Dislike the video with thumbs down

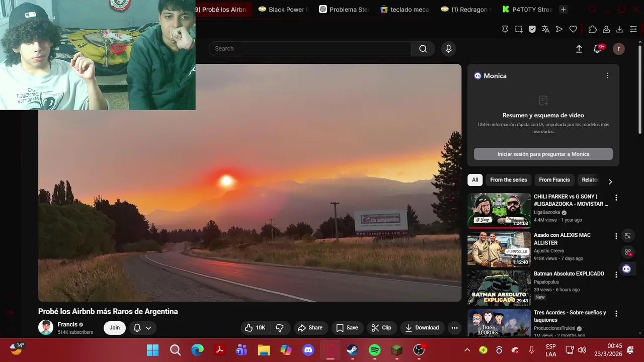[x=280, y=328]
